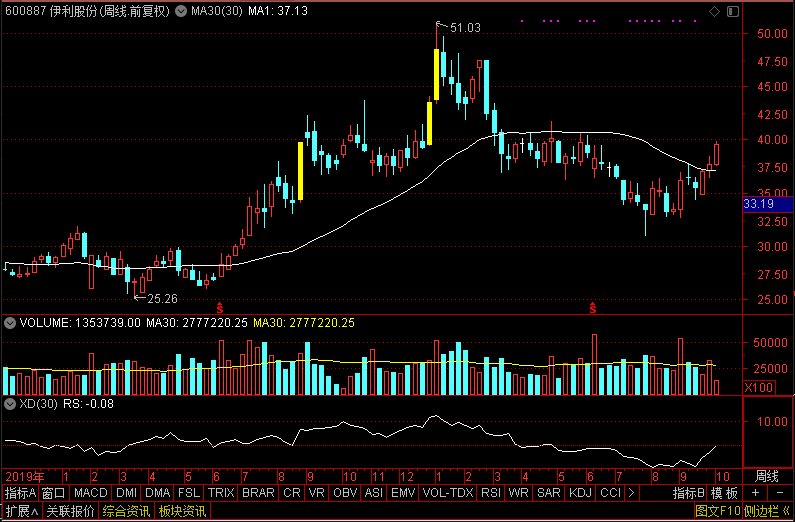Click the 25.26 low price label
The height and width of the screenshot is (522, 795).
[162, 299]
